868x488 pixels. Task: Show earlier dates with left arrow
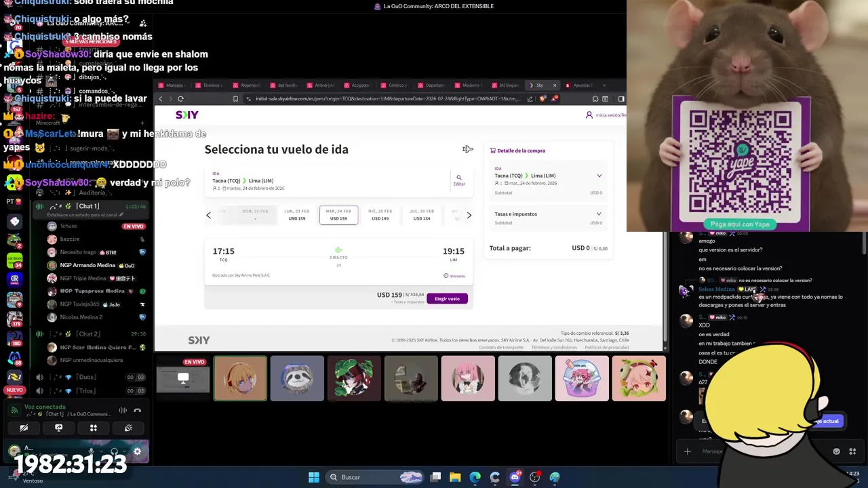point(208,215)
